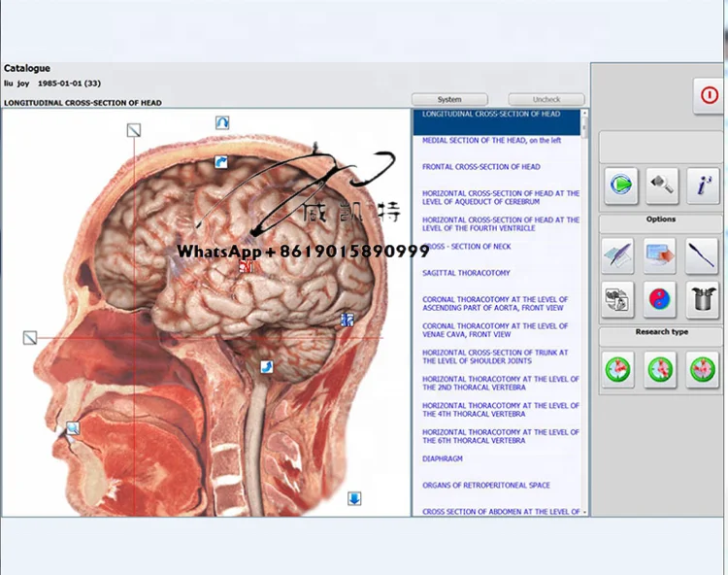This screenshot has width=728, height=575.
Task: Click the Uncheck button
Action: click(546, 99)
